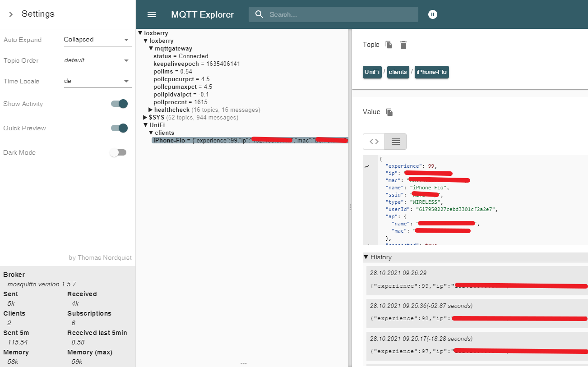Select pollpidvalpct = -0.1 entry

tap(181, 94)
